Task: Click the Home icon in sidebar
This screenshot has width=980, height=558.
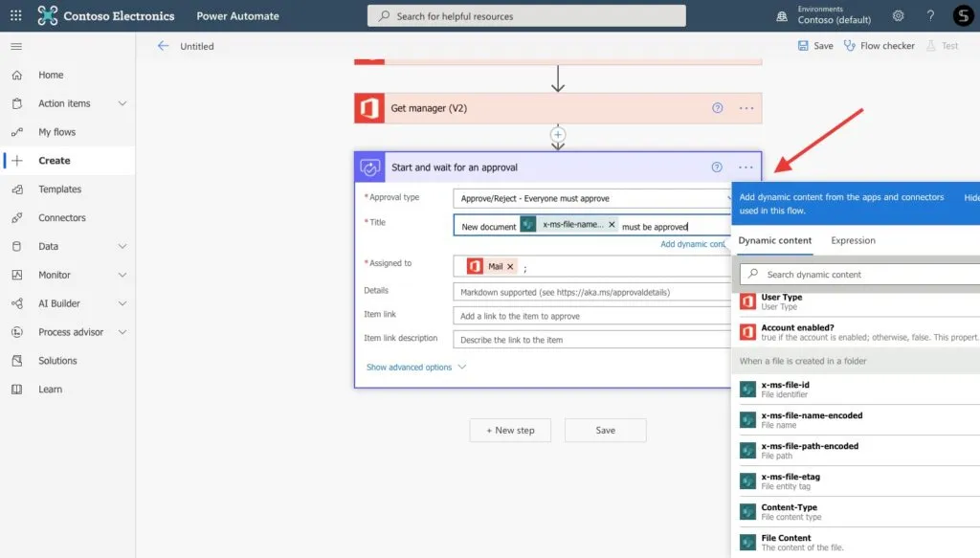Action: point(17,75)
